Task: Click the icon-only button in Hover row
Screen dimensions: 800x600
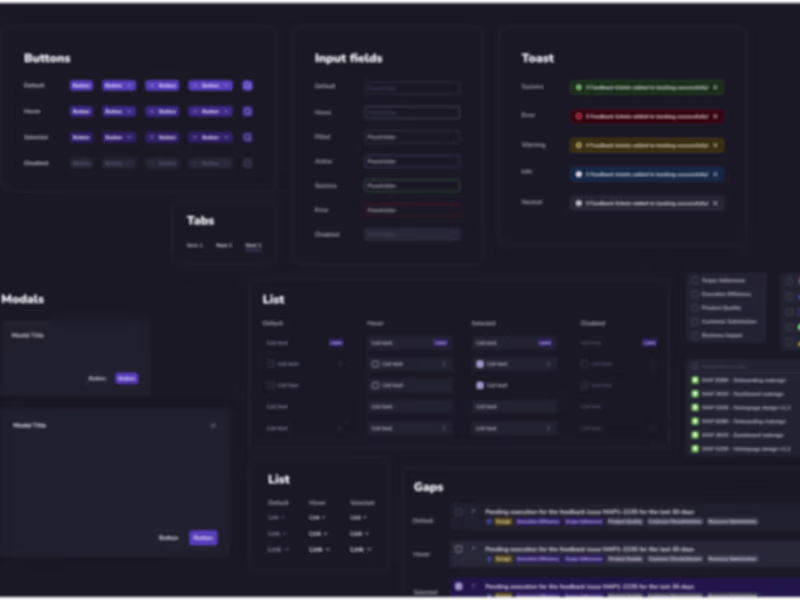Action: click(247, 111)
